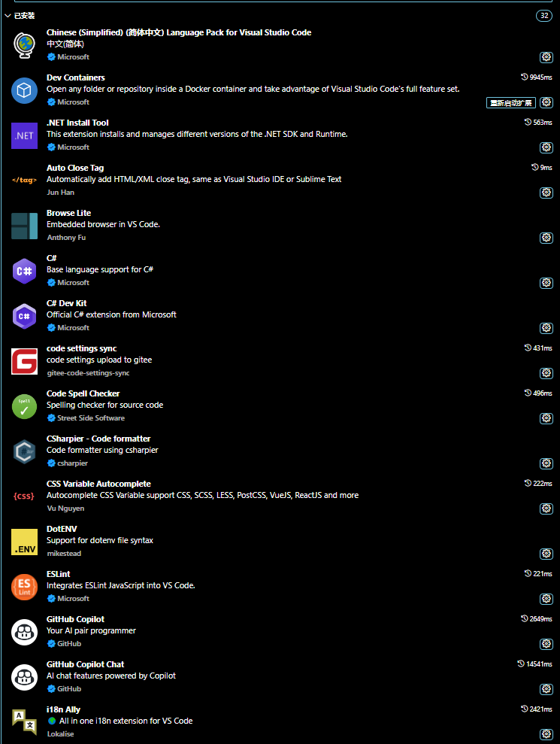This screenshot has width=560, height=744.
Task: Select the Dev Containers extension title
Action: pyautogui.click(x=76, y=77)
